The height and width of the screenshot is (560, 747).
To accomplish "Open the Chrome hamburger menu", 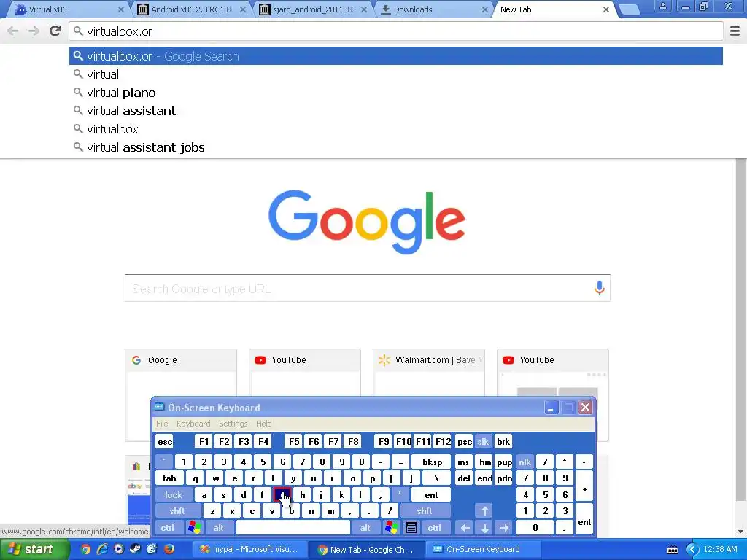I will tap(735, 31).
